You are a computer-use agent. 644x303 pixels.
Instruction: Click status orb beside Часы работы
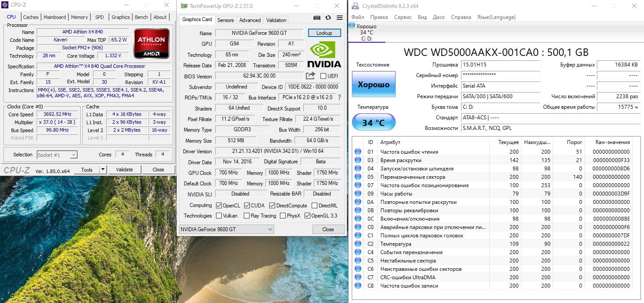point(358,194)
